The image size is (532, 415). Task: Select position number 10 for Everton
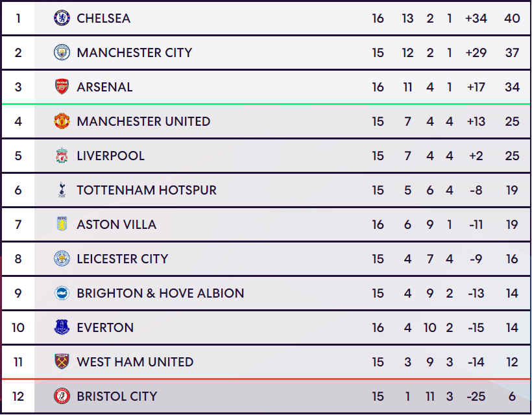18,327
